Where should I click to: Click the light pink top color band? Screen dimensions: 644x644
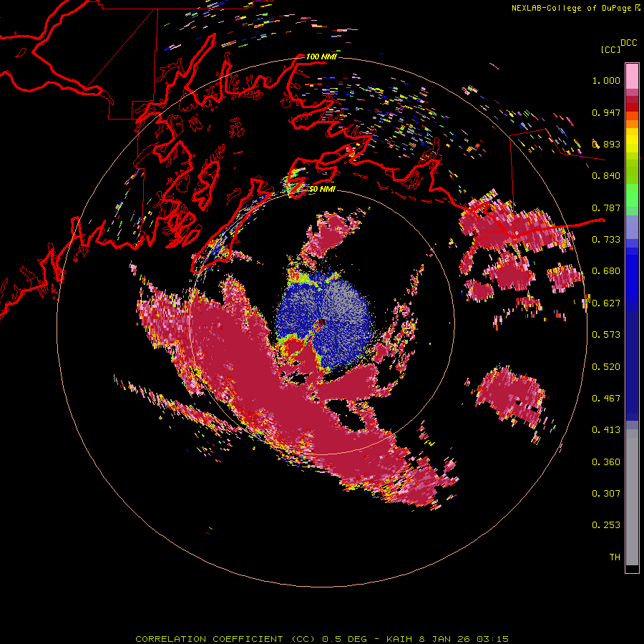pos(632,76)
